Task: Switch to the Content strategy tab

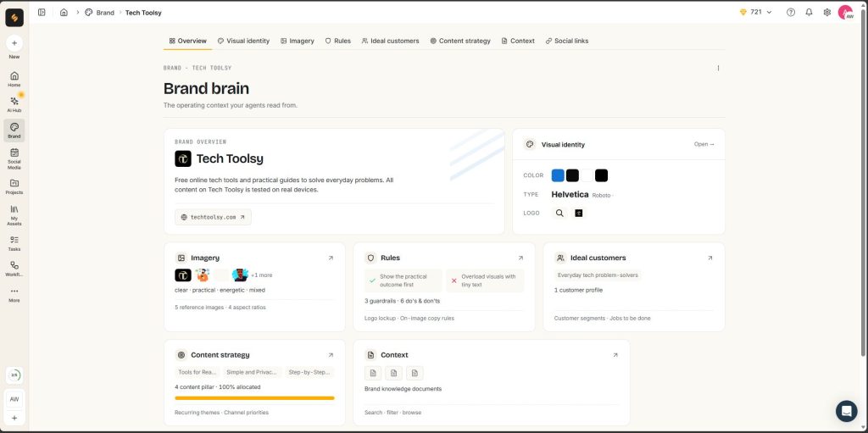Action: coord(460,41)
